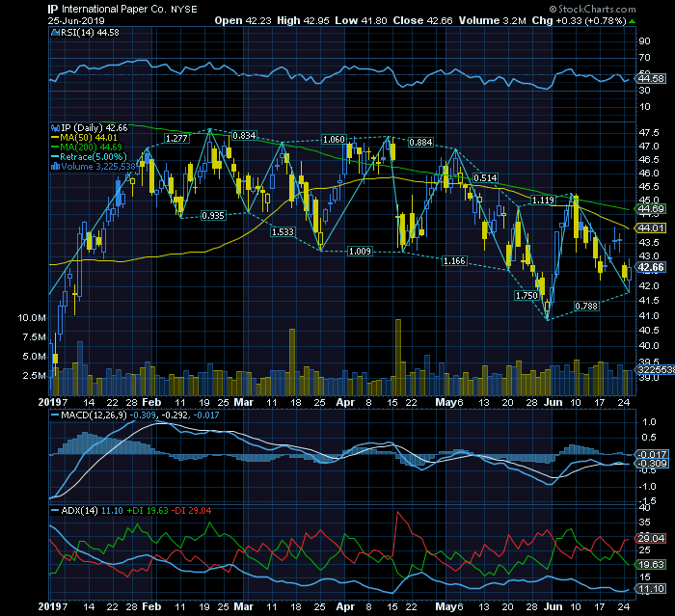Click the MACD -0.309 axis tag
The image size is (675, 616).
click(x=652, y=463)
